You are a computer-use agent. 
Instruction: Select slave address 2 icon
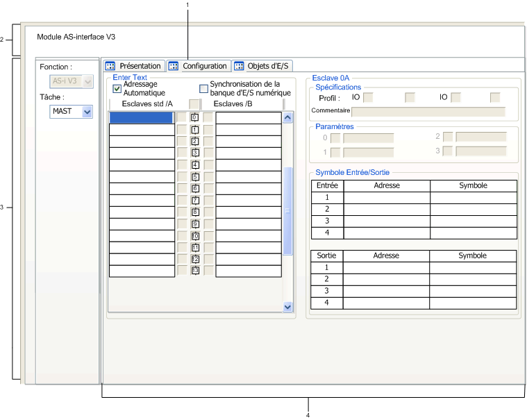195,141
